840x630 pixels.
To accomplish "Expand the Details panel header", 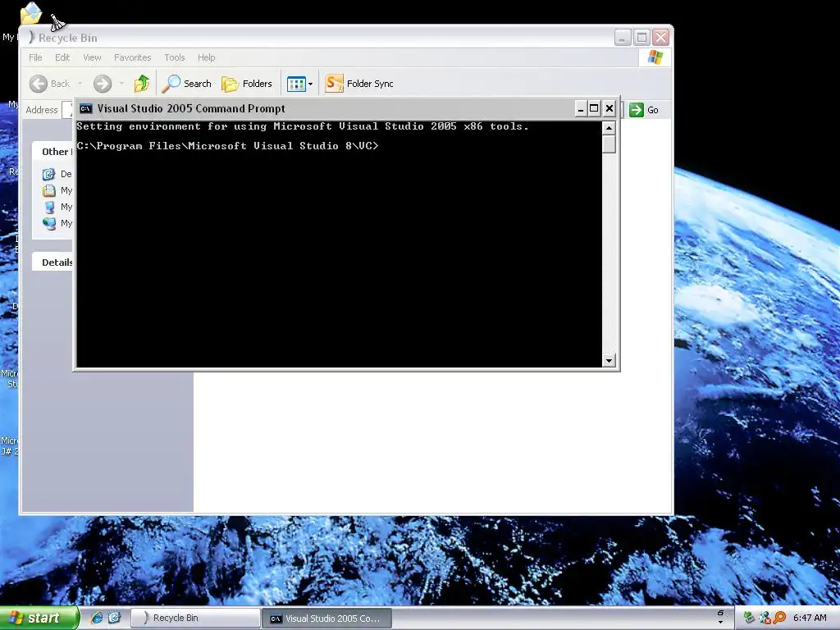I will point(52,262).
